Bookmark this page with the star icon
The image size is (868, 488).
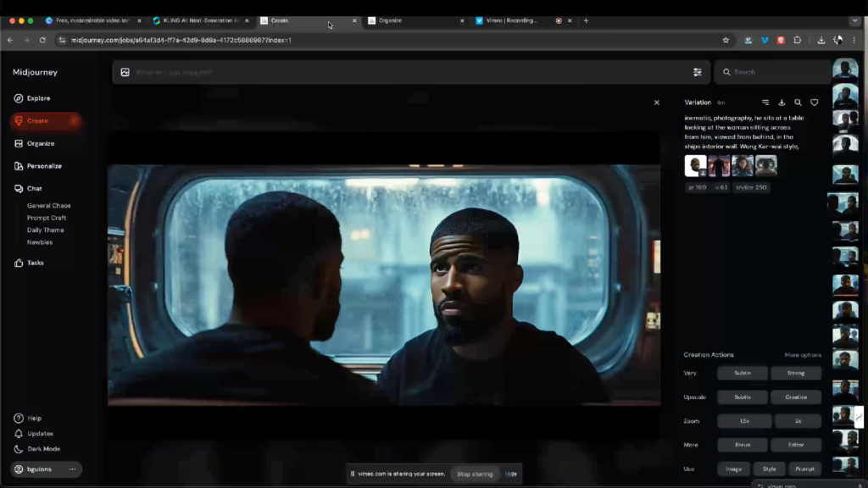(x=726, y=40)
